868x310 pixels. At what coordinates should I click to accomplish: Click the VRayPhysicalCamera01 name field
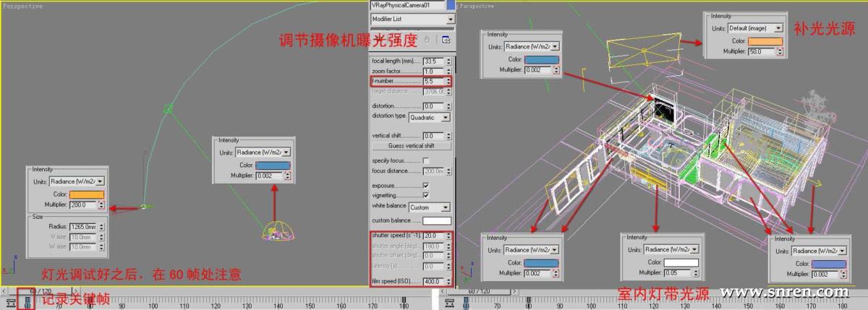[x=407, y=5]
